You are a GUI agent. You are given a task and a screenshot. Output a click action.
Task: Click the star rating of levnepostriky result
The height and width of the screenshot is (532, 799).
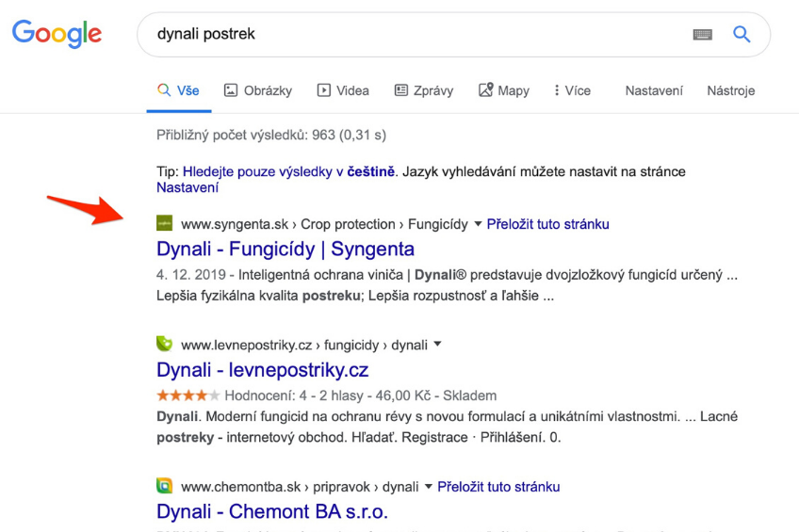pos(188,395)
